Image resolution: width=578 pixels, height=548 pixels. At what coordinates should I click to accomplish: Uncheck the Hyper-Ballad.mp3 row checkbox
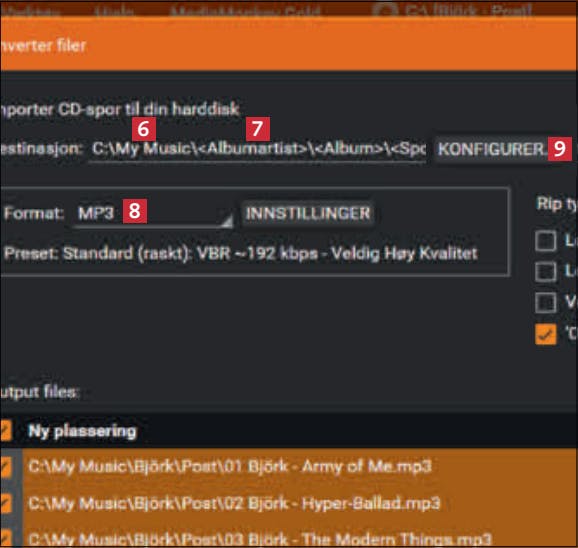click(5, 503)
